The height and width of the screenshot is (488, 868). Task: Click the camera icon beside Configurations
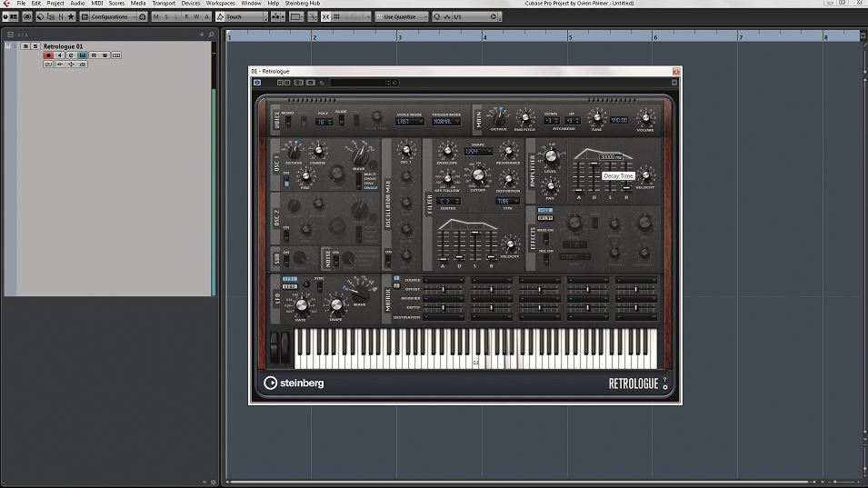[x=143, y=16]
